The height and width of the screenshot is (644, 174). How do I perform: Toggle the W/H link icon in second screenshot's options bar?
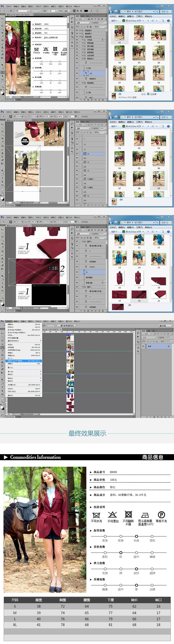[x=51, y=116]
